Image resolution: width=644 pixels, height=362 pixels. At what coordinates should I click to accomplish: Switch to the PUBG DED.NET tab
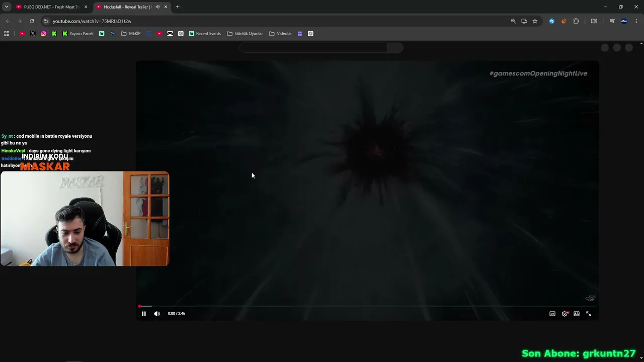coord(51,7)
